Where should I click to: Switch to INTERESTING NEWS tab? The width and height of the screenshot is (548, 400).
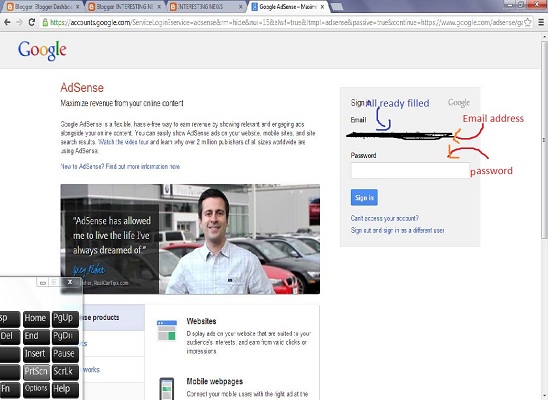click(206, 7)
